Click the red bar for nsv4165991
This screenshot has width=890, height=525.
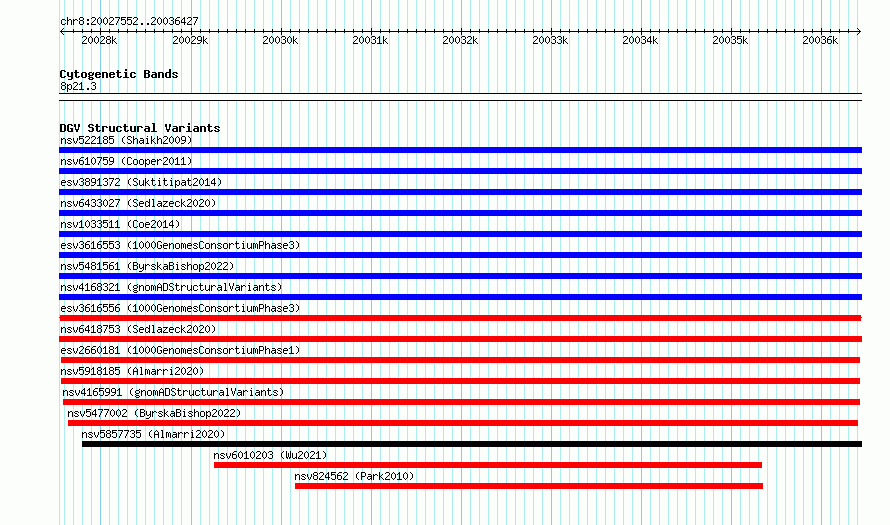coord(461,402)
